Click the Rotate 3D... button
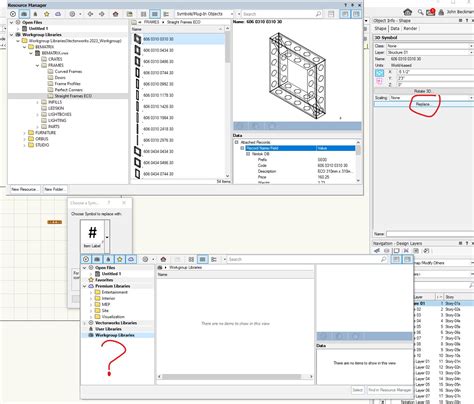 pos(423,91)
